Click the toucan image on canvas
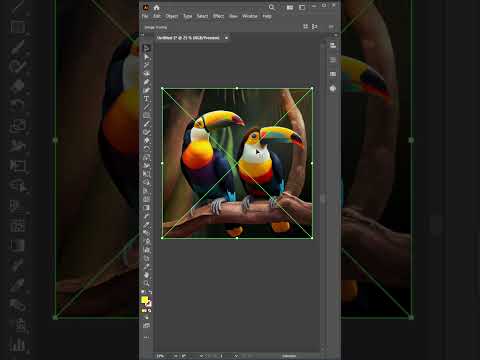 [237, 163]
